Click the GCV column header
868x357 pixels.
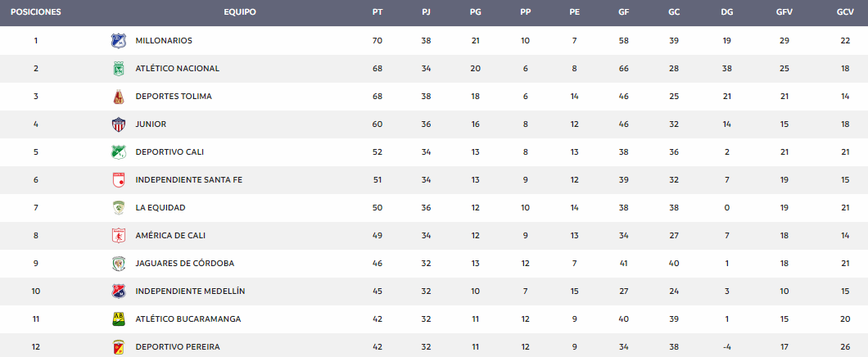[845, 12]
